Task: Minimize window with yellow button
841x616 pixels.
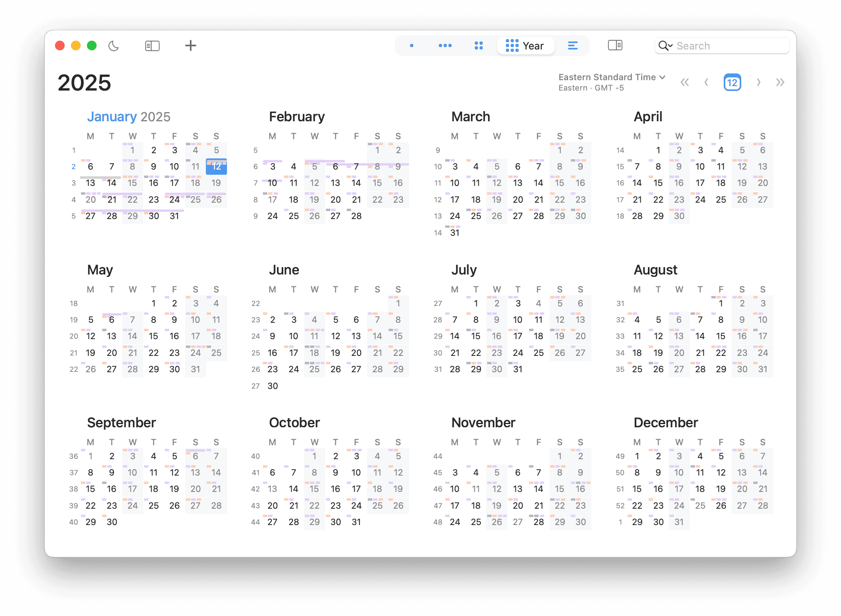Action: pos(76,45)
